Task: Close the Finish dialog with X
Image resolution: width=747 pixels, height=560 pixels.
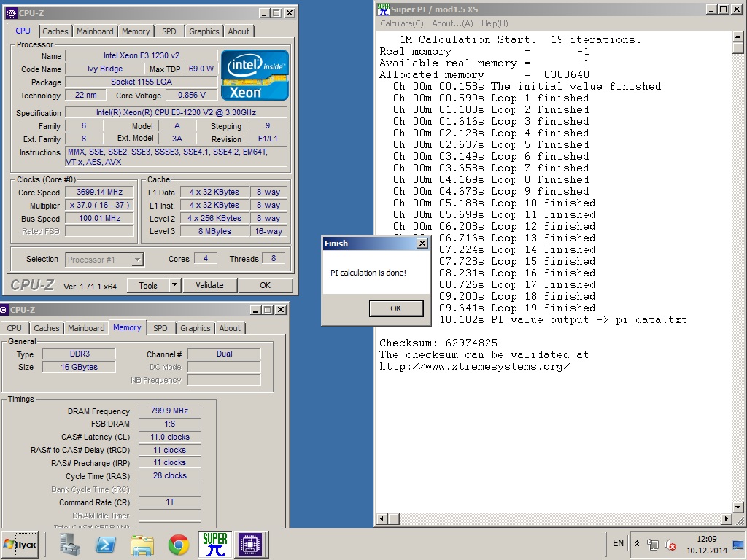Action: pyautogui.click(x=422, y=244)
